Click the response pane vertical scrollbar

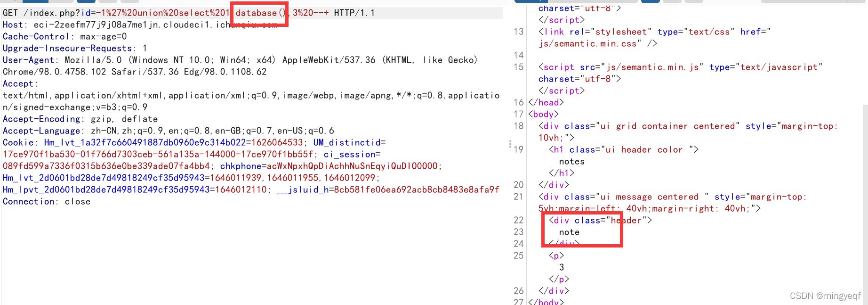[865, 204]
